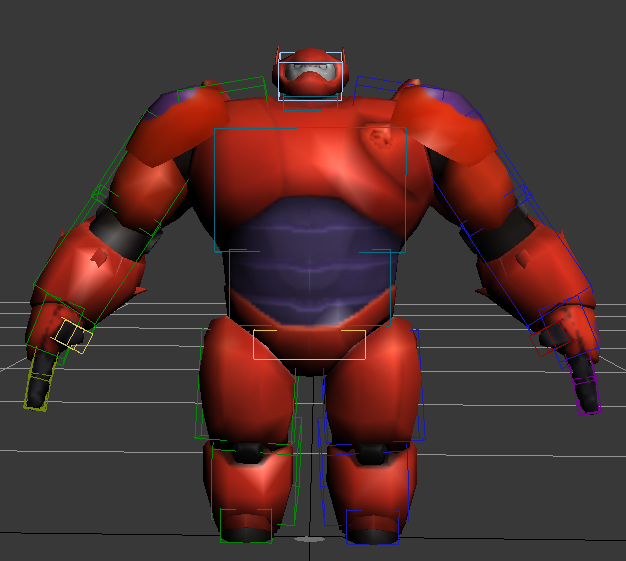Click the blue foot bone box
This screenshot has width=626, height=561.
tap(372, 526)
